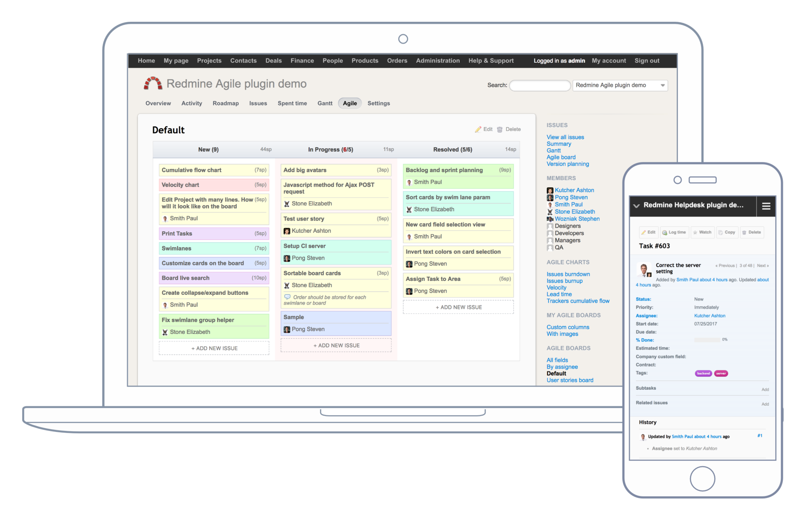The image size is (812, 528).
Task: Open the Settings tab
Action: click(378, 103)
